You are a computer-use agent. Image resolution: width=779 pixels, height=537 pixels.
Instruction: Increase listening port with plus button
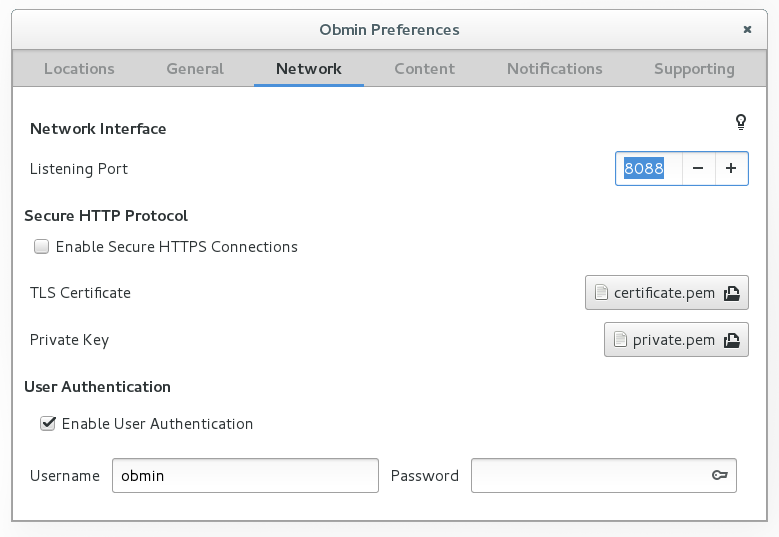pyautogui.click(x=731, y=168)
